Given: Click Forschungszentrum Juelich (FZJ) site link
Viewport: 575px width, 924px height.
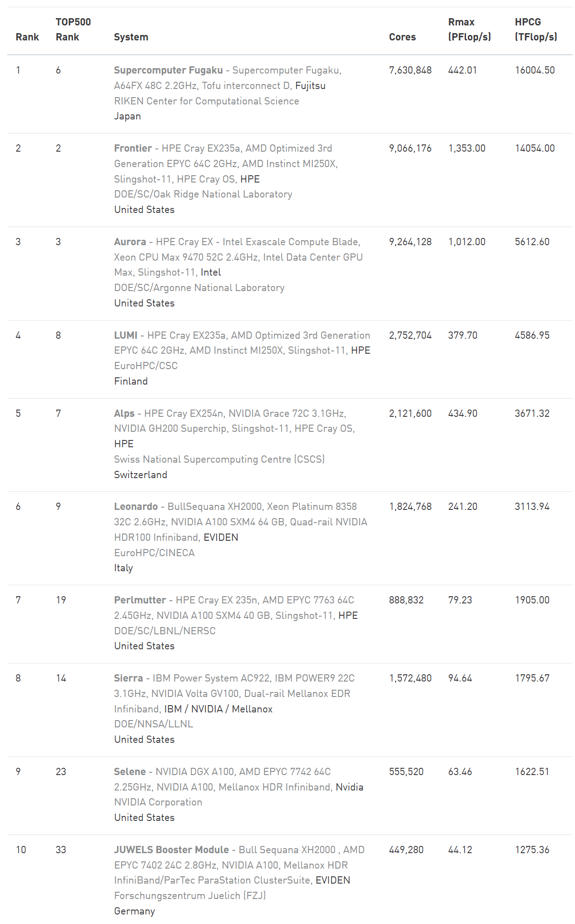Looking at the screenshot, I should coord(190,896).
